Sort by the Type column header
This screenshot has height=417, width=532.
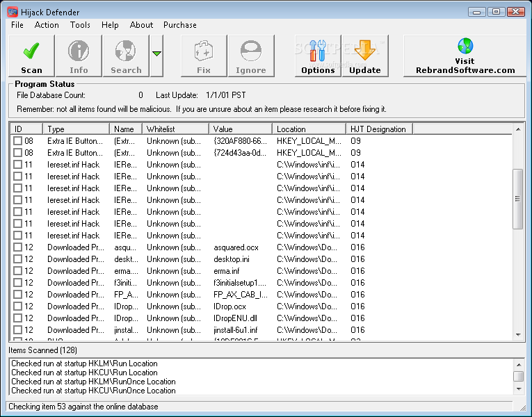click(x=76, y=129)
